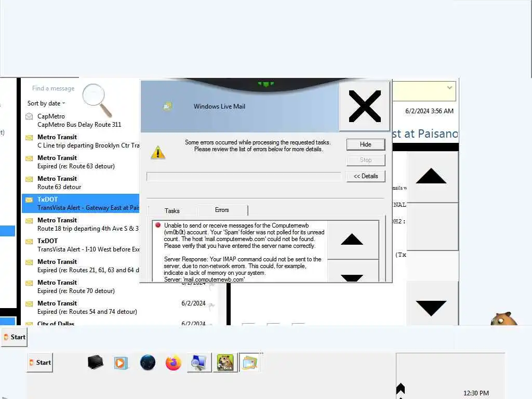Click envelope icon of TxDOT I-10 West alert
Screen dimensions: 532x399
(x=29, y=241)
